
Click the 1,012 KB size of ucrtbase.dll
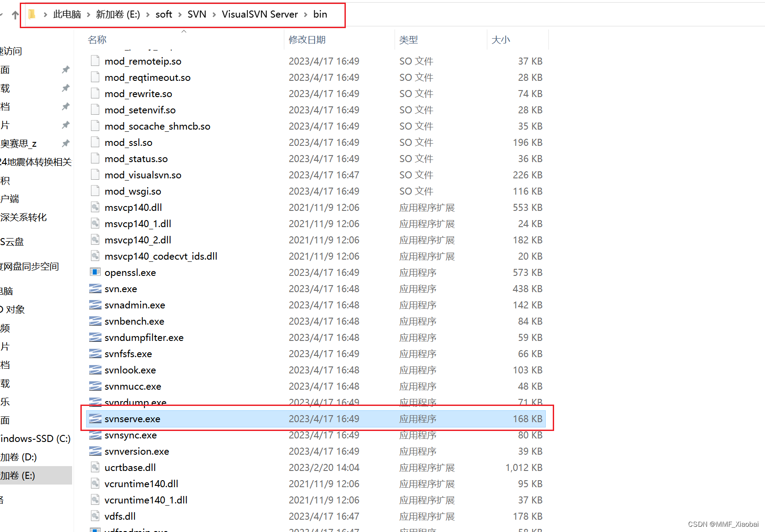(x=524, y=467)
